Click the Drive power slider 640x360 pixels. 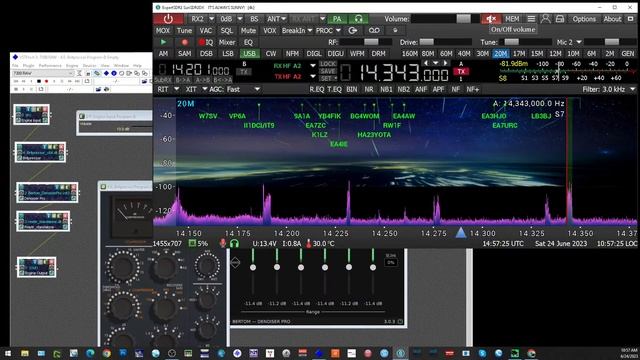pos(445,42)
